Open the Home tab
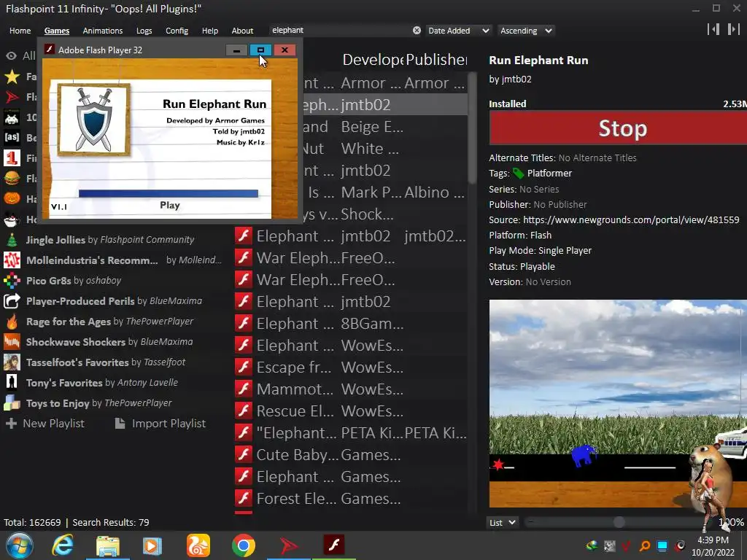This screenshot has width=747, height=560. point(20,31)
